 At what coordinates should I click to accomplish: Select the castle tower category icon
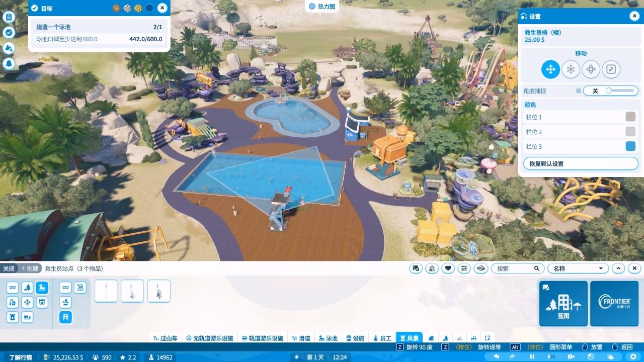(x=13, y=317)
